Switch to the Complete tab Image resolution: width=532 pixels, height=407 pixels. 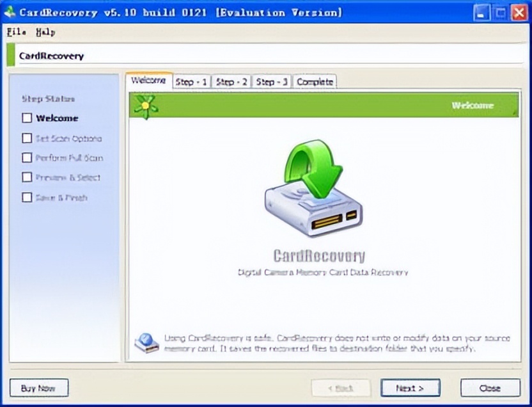coord(315,82)
